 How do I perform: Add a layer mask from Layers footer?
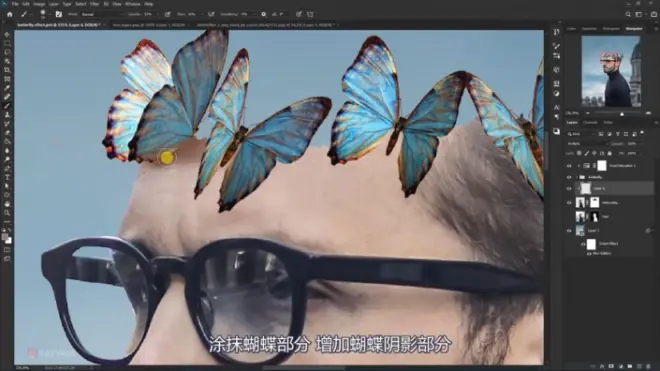pos(611,366)
